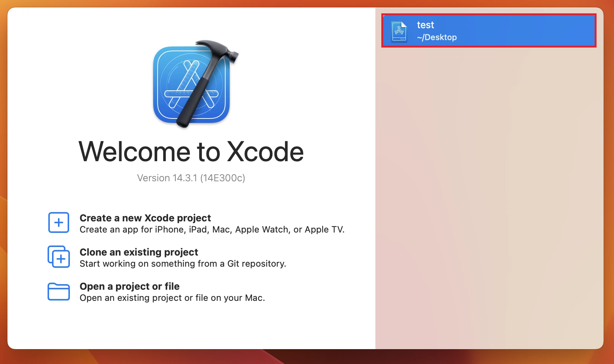Image resolution: width=614 pixels, height=364 pixels.
Task: Select the Clone an existing project icon
Action: coord(58,257)
